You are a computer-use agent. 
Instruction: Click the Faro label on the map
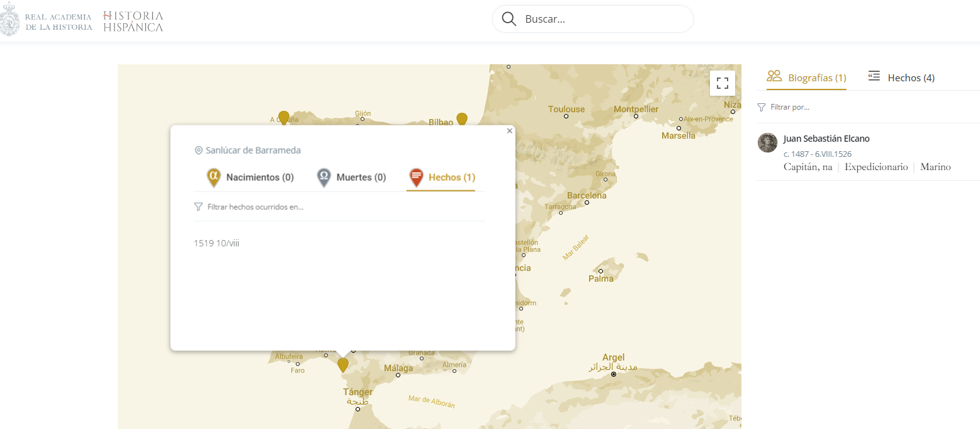pyautogui.click(x=298, y=370)
